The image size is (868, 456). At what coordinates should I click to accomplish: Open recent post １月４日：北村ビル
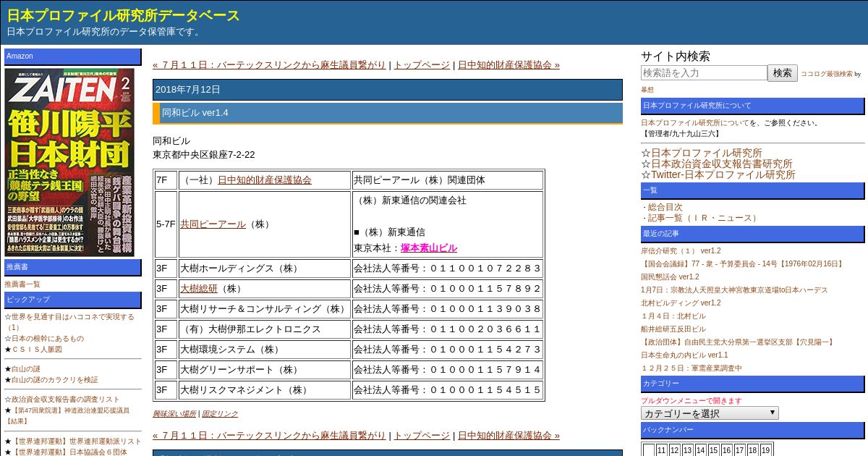[673, 316]
